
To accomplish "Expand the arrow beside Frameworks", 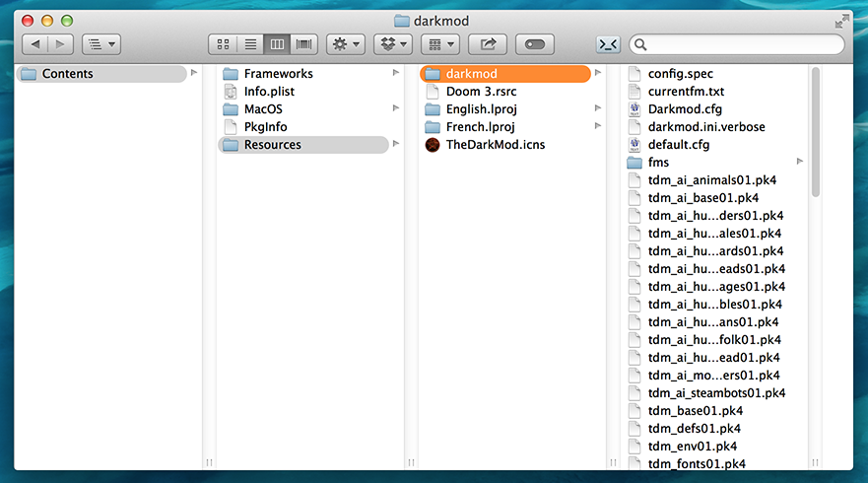I will (396, 73).
